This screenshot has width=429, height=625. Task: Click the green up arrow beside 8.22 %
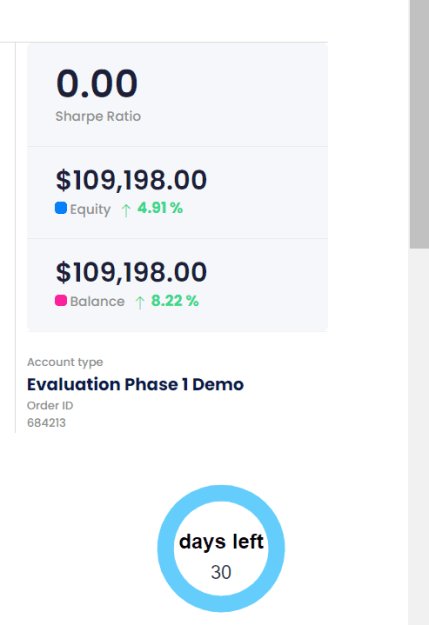(x=140, y=303)
